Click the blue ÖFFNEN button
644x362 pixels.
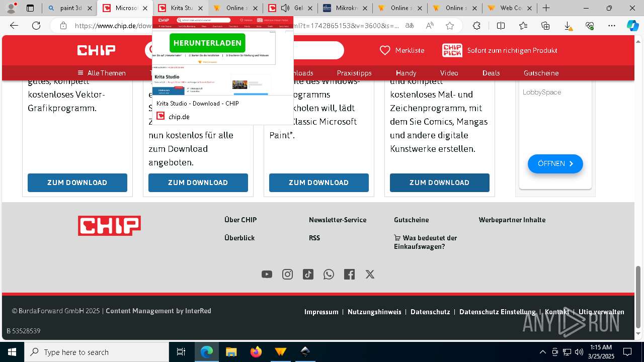pos(555,164)
